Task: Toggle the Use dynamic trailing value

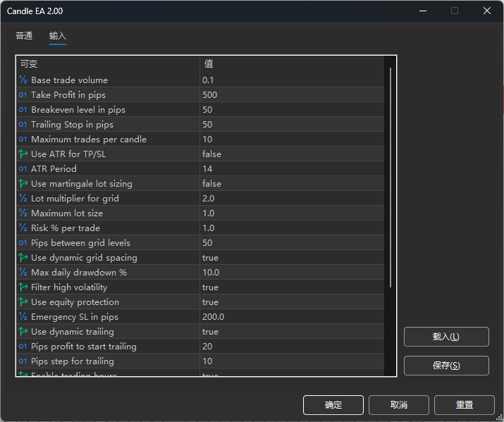Action: tap(210, 332)
